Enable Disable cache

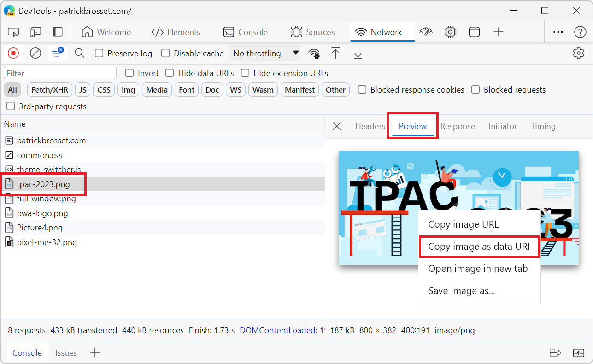pos(165,53)
